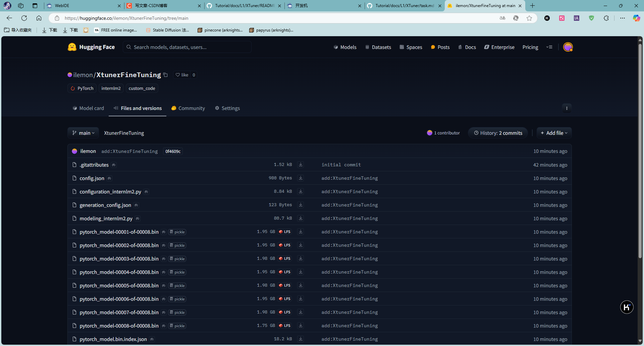Go to Models in the navigation bar
The height and width of the screenshot is (346, 644).
pos(345,47)
